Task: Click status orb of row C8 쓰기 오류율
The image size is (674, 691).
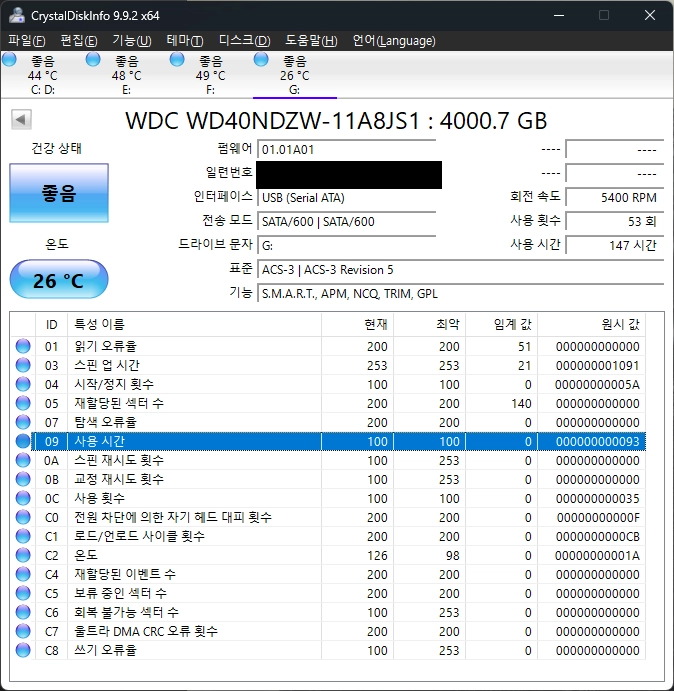Action: pos(23,650)
